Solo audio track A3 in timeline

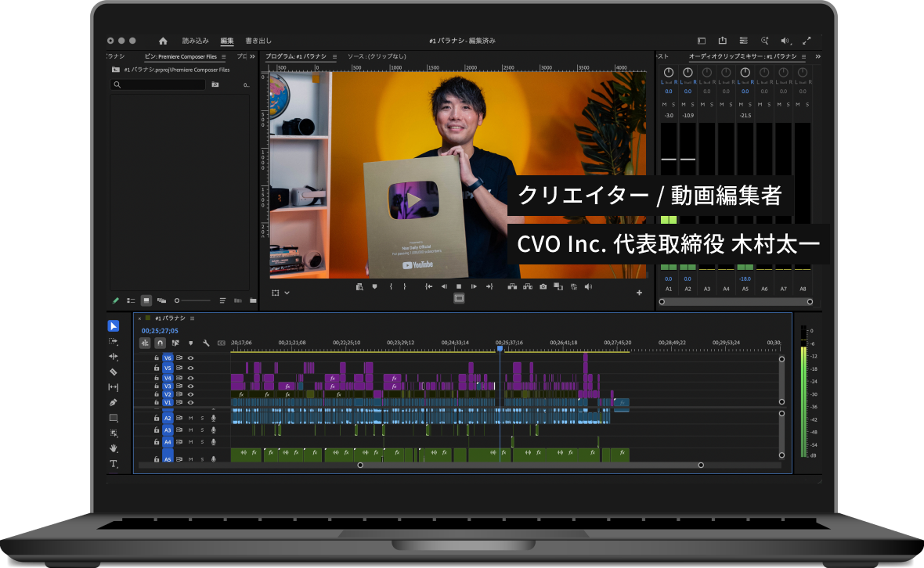202,430
